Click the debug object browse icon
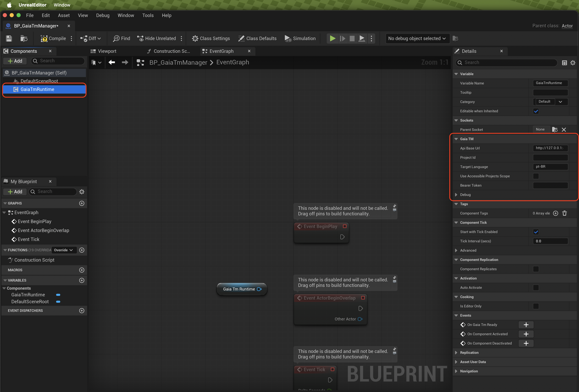Viewport: 579px width, 392px height. (x=455, y=38)
